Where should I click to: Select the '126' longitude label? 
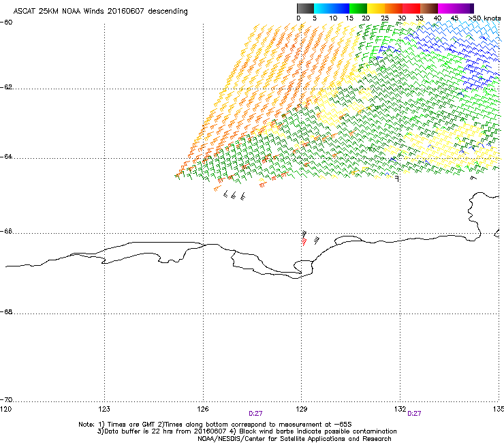[x=203, y=409]
